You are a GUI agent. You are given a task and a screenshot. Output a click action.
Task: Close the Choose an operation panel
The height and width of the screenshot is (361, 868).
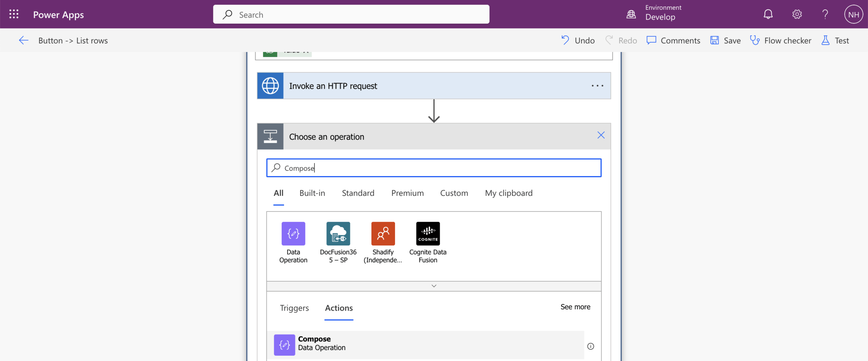pyautogui.click(x=601, y=135)
